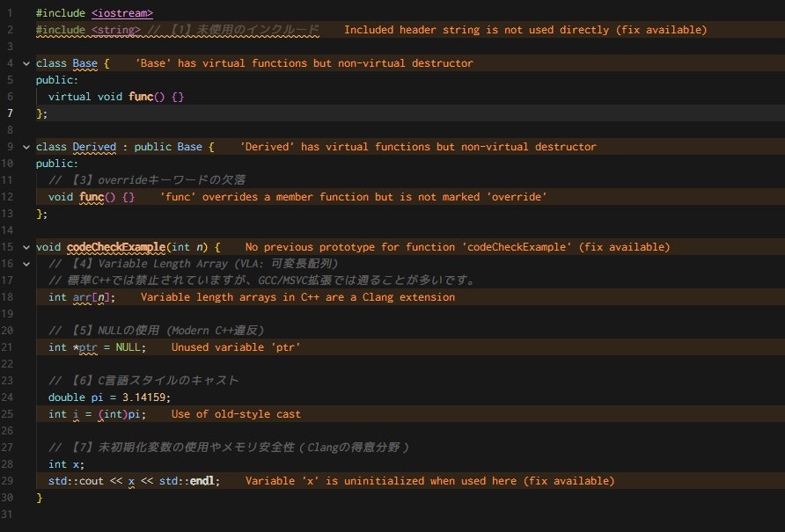
Task: Click "Unused variable 'ptr'" warning message
Action: (236, 347)
